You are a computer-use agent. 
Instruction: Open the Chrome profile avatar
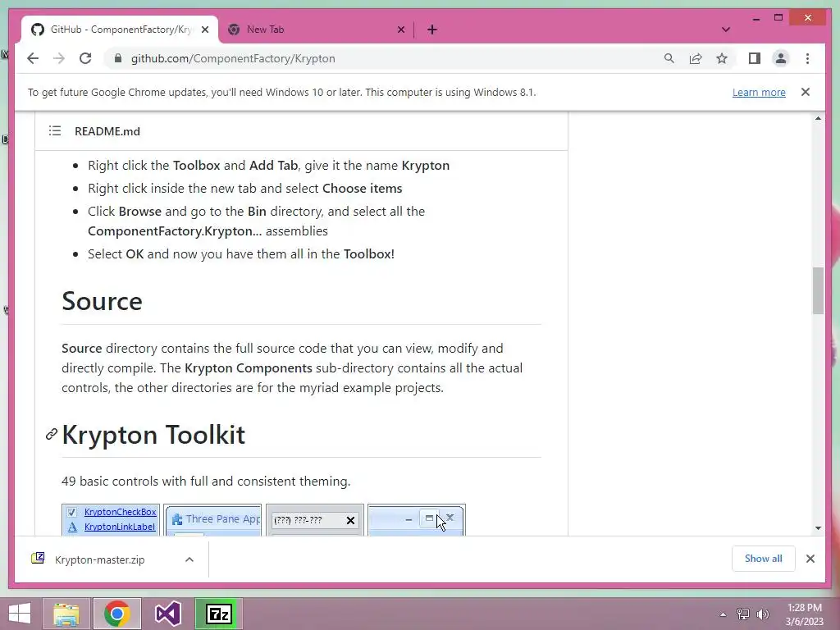point(781,58)
